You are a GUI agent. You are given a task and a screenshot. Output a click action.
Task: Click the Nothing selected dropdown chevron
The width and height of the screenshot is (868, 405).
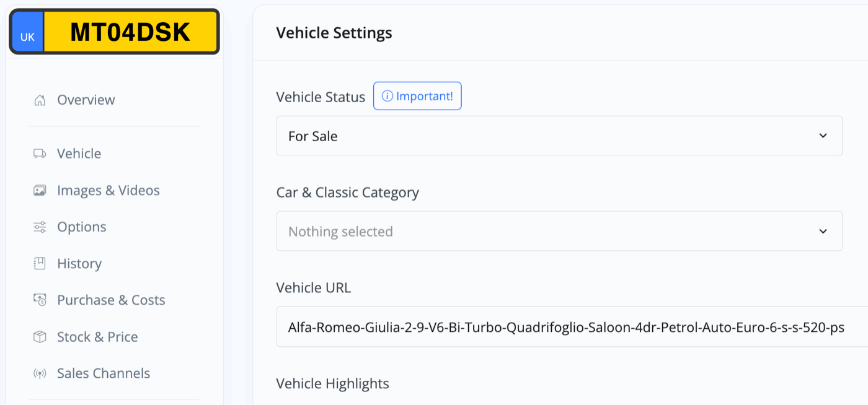tap(823, 231)
